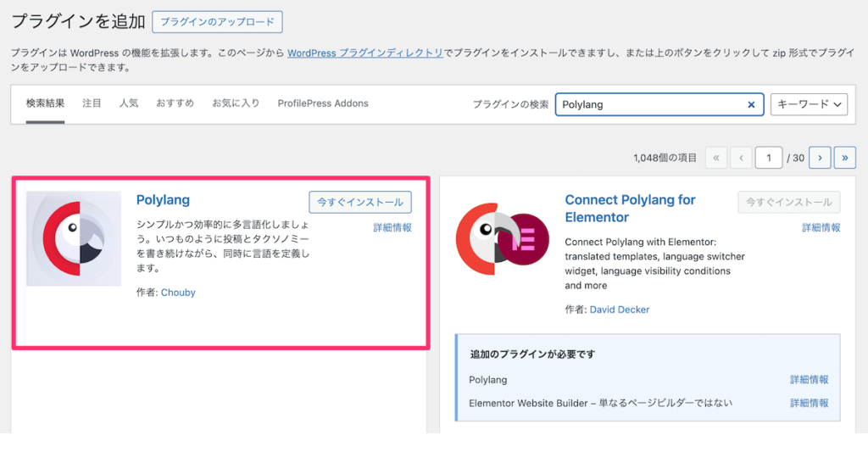Click the 追加のプラグインが必要です heading
This screenshot has width=868, height=463.
point(532,354)
